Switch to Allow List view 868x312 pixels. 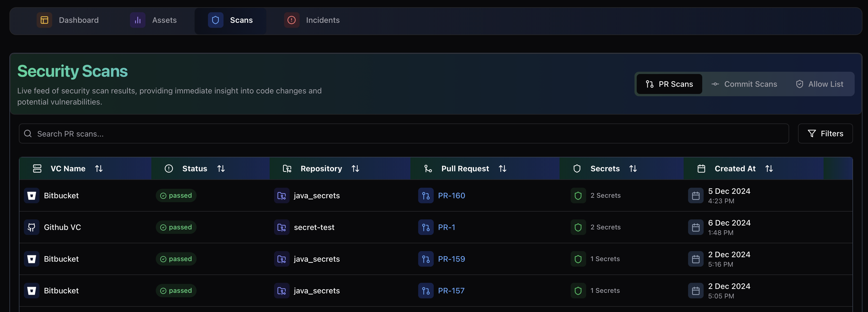tap(819, 84)
